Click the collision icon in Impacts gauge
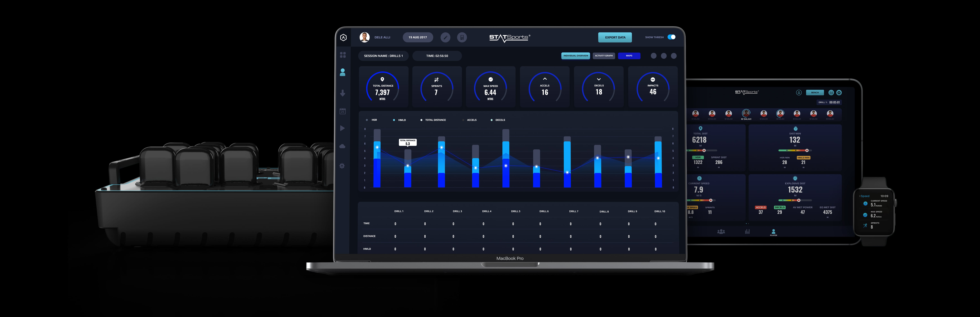 point(653,79)
